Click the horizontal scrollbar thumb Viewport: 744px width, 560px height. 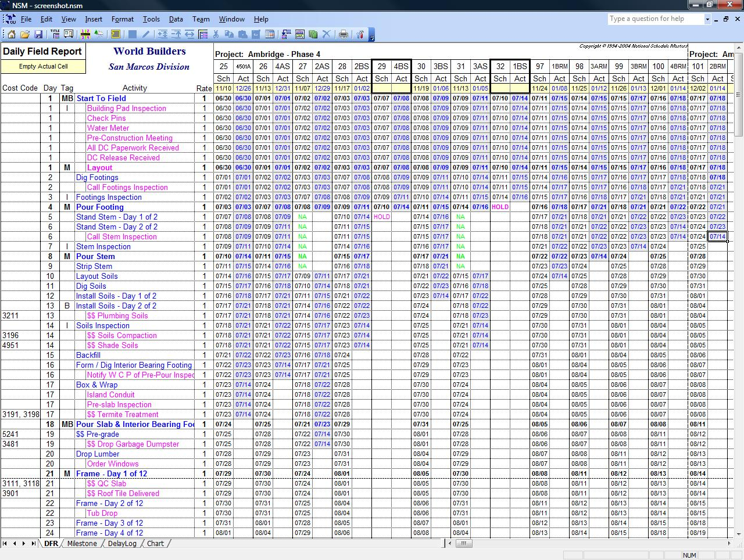pyautogui.click(x=463, y=544)
